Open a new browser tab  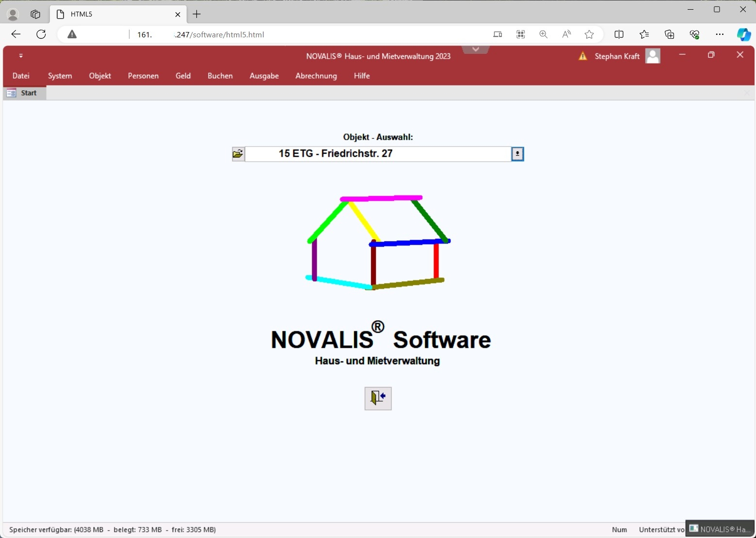(196, 15)
